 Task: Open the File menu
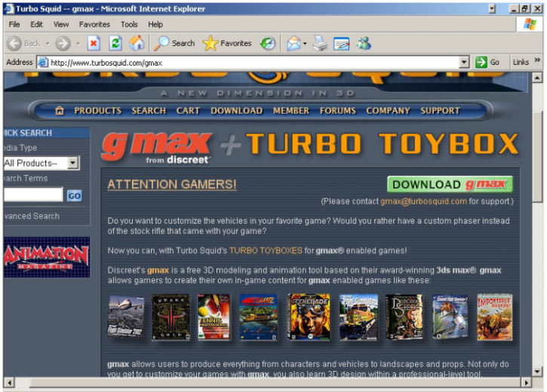14,24
